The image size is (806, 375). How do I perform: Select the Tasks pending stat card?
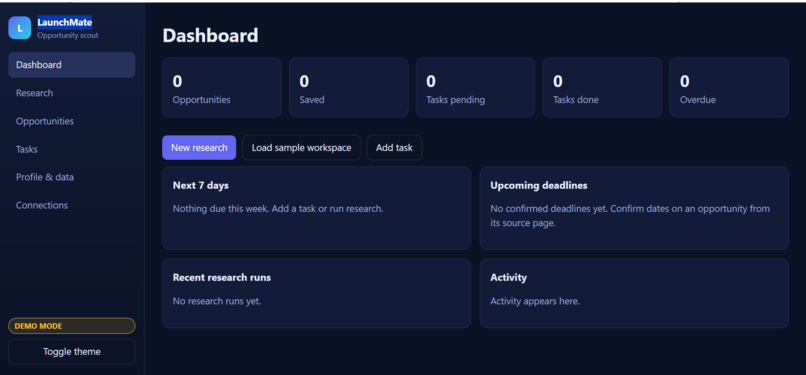pyautogui.click(x=475, y=87)
